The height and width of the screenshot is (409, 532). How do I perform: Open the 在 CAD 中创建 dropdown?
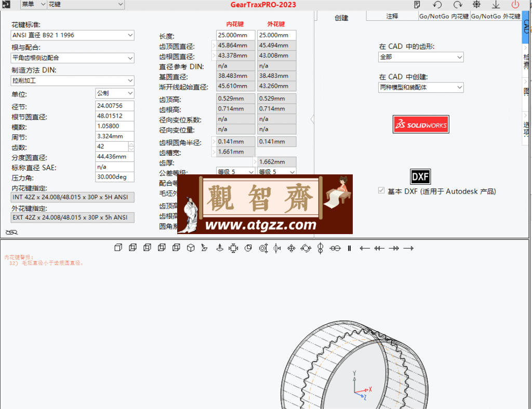click(421, 87)
